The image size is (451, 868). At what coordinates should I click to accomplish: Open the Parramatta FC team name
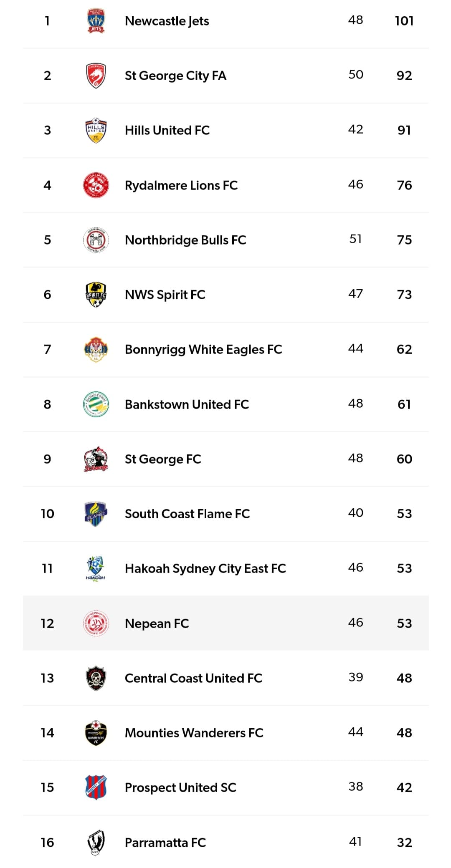(165, 843)
